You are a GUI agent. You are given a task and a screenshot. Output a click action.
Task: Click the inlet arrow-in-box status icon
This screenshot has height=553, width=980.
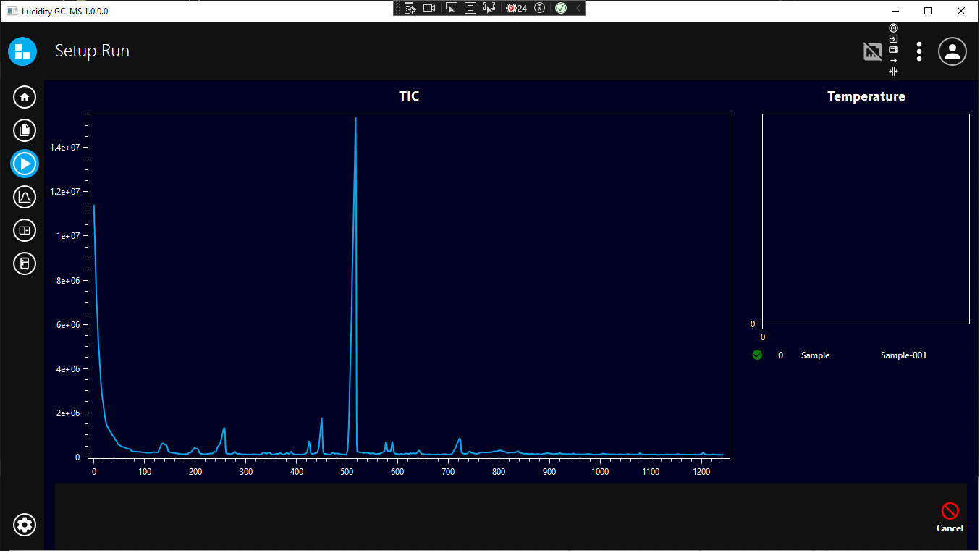[893, 39]
